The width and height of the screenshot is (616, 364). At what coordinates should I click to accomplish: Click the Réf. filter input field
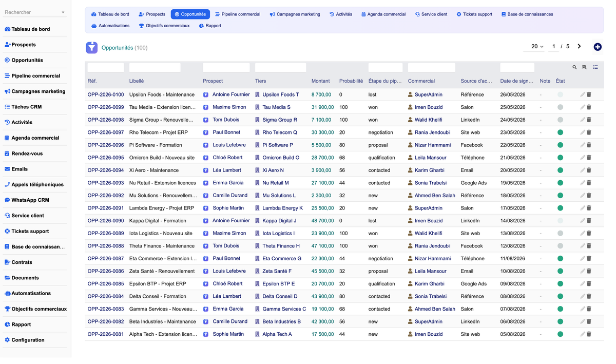(106, 67)
